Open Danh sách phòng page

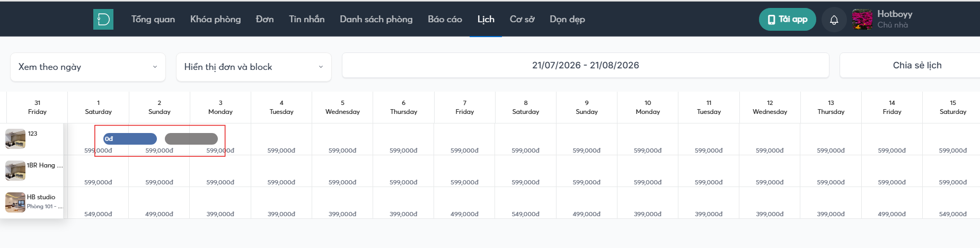pos(376,19)
